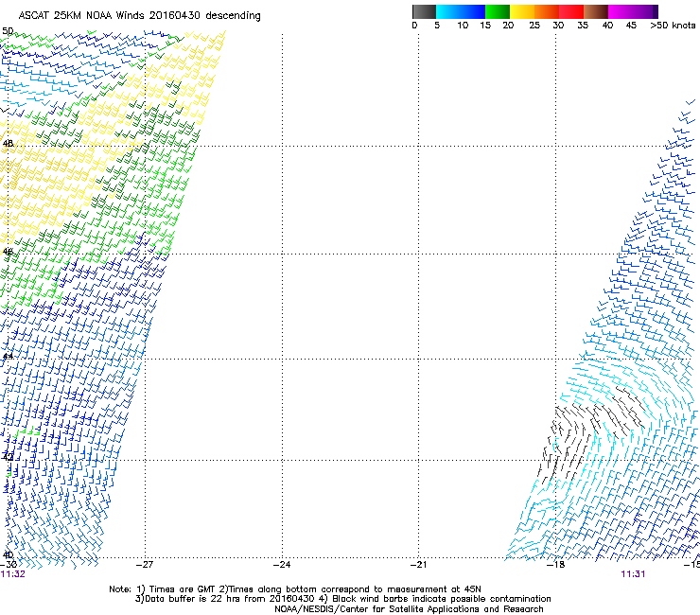Click the longitude label -18
The image size is (700, 615).
pos(556,565)
